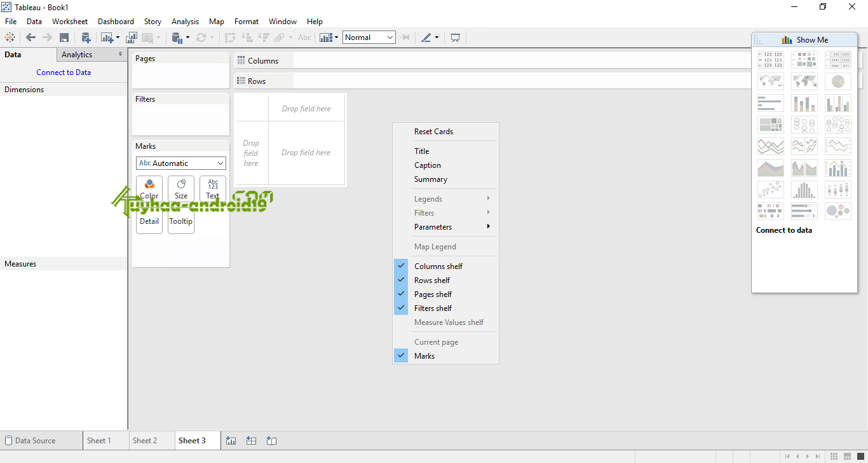Screen dimensions: 868x463
Task: Click the Run Update refresh icon
Action: tap(201, 38)
